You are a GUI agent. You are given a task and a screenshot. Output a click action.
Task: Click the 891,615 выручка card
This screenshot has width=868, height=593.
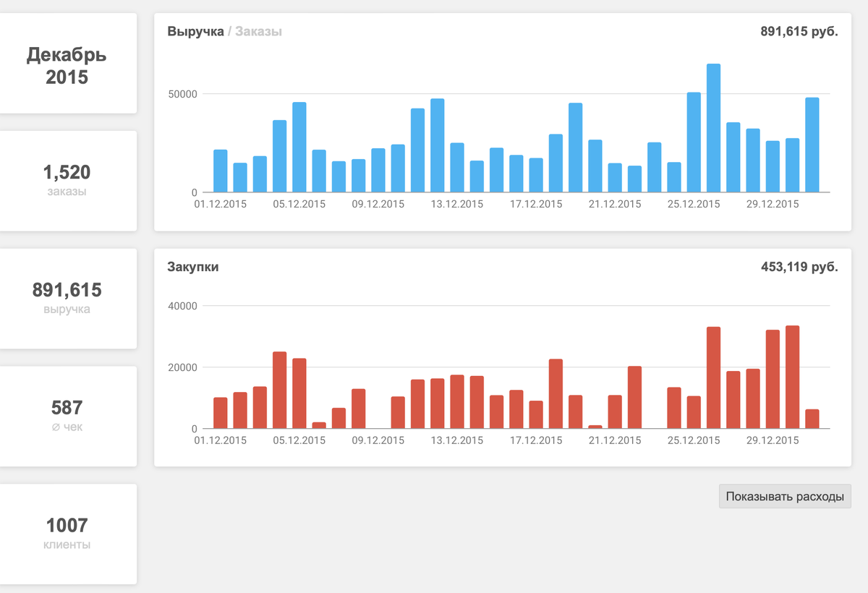tap(67, 299)
